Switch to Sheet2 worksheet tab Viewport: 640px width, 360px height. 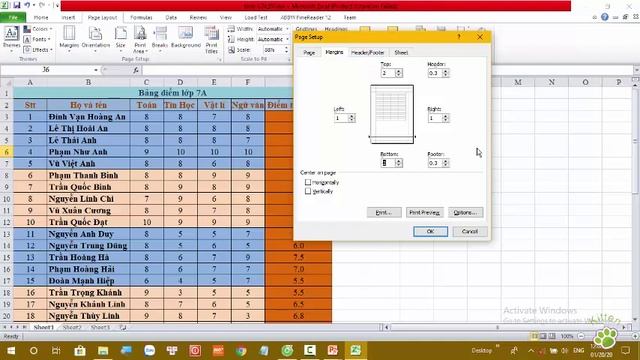(x=72, y=327)
